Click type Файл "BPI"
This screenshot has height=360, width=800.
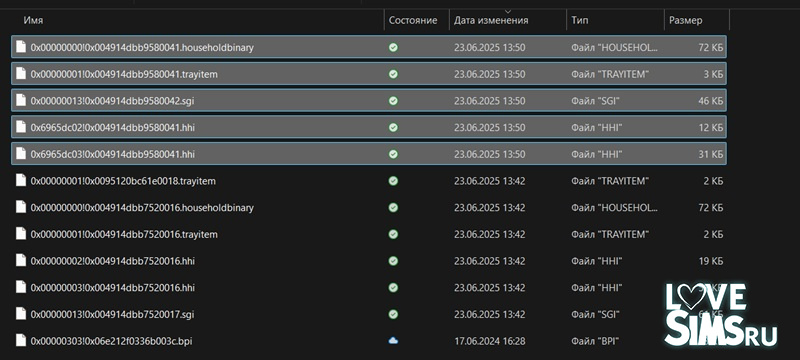(x=595, y=341)
